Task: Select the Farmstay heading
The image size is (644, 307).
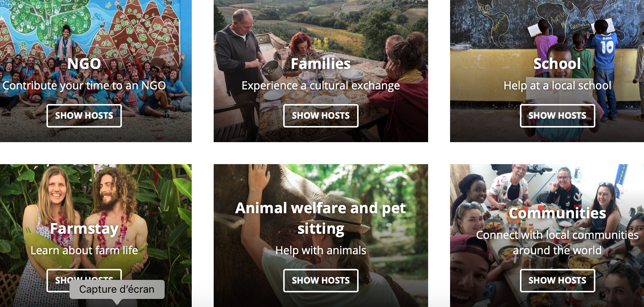Action: 84,229
